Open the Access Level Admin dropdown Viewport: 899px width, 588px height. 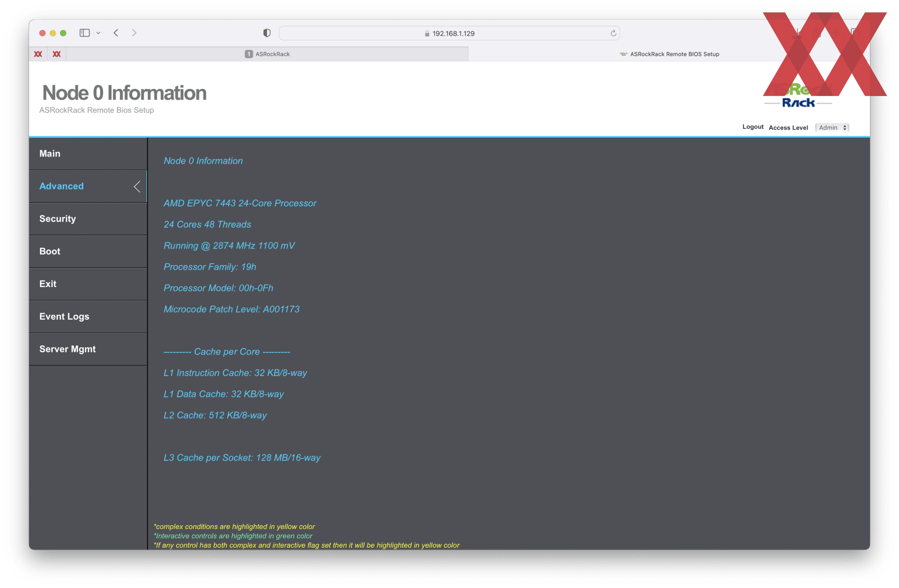point(832,128)
